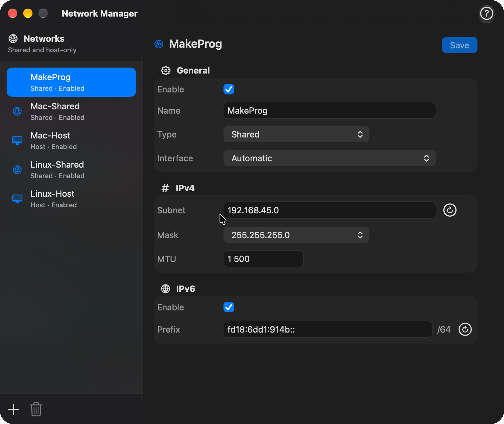The height and width of the screenshot is (424, 504).
Task: Click the Mask label text
Action: [168, 235]
